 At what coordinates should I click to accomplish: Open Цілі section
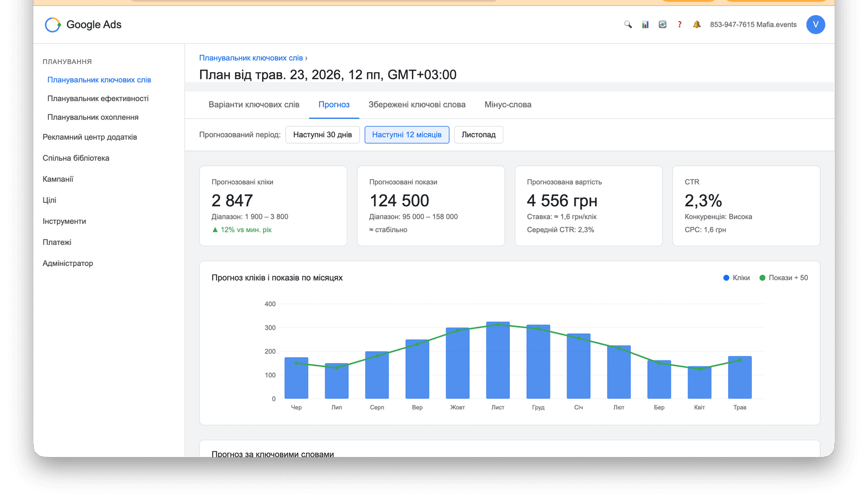49,200
